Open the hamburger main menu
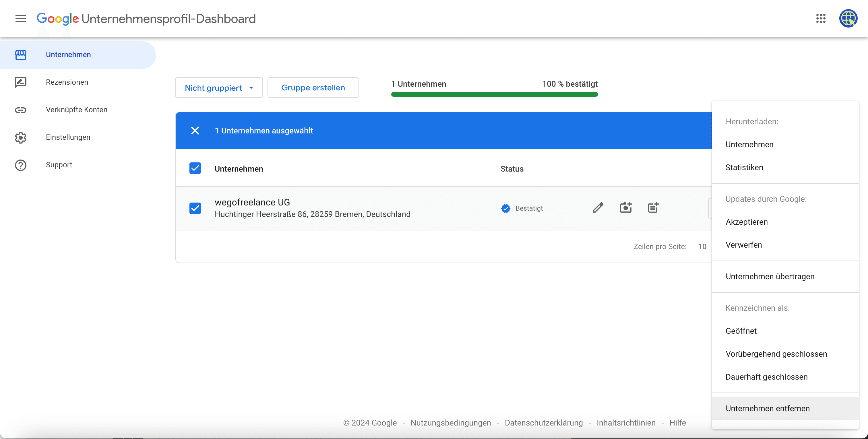The height and width of the screenshot is (439, 868). (21, 18)
